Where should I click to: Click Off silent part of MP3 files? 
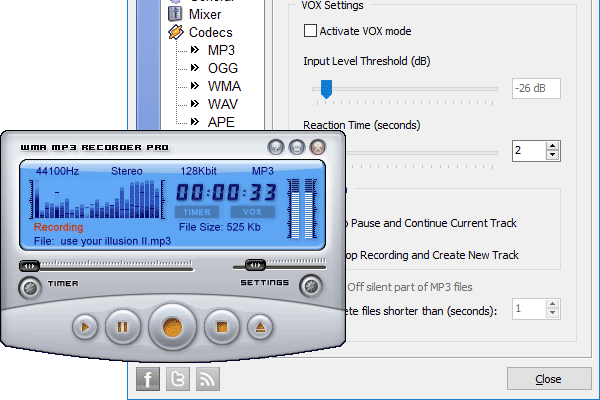click(x=410, y=287)
